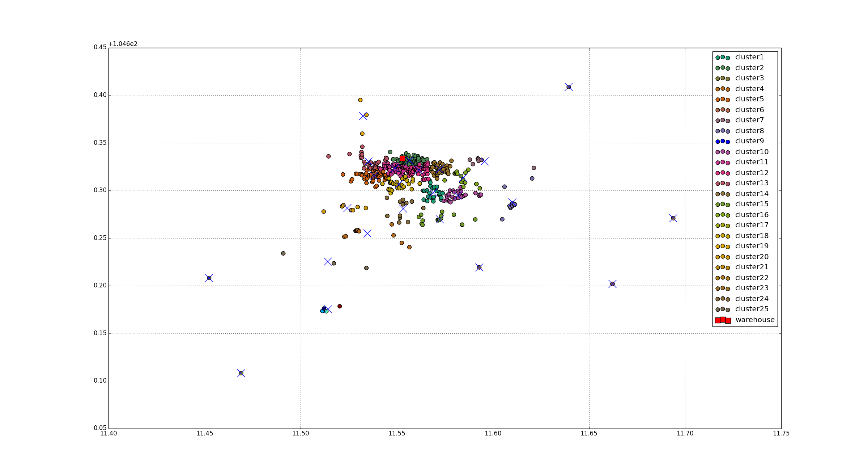868x476 pixels.
Task: Click the 0.25 y-axis tick label
Action: point(100,238)
